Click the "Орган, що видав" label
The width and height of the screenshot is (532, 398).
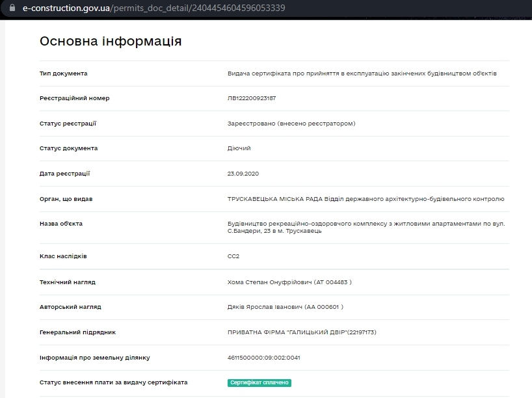[x=66, y=199]
